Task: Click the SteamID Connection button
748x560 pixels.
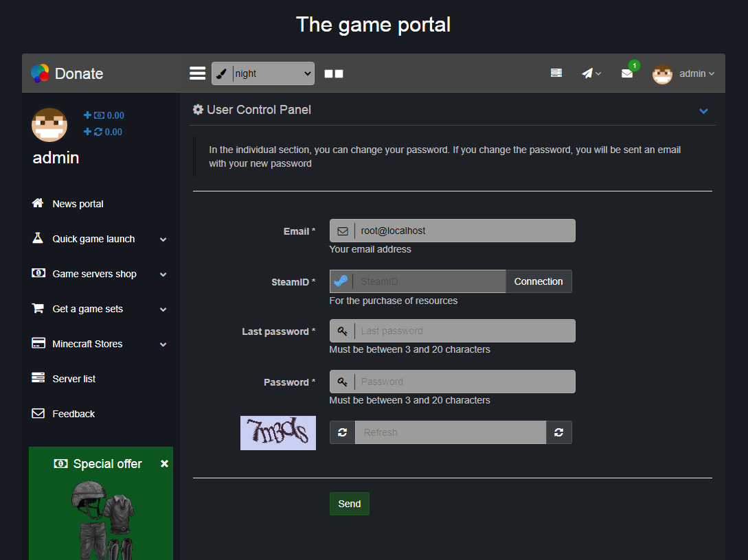Action: pos(538,281)
